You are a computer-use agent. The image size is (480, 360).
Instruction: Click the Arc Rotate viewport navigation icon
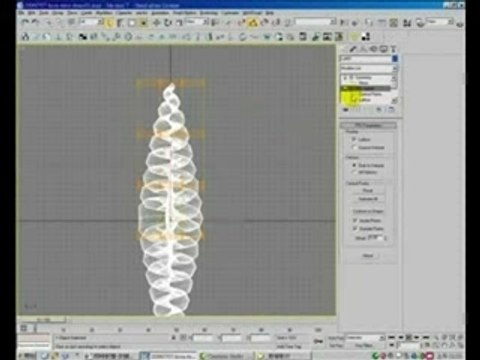451,346
